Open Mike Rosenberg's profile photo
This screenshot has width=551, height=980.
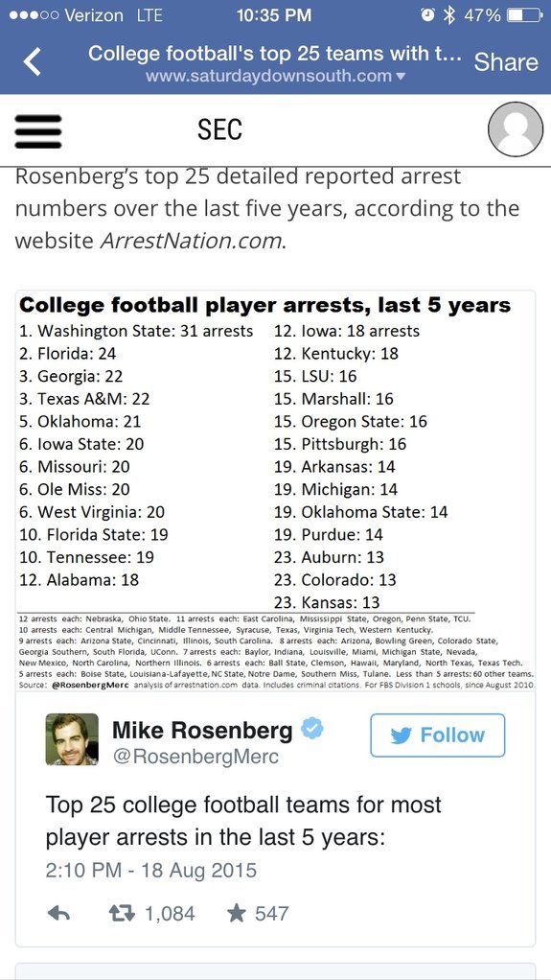pyautogui.click(x=72, y=739)
